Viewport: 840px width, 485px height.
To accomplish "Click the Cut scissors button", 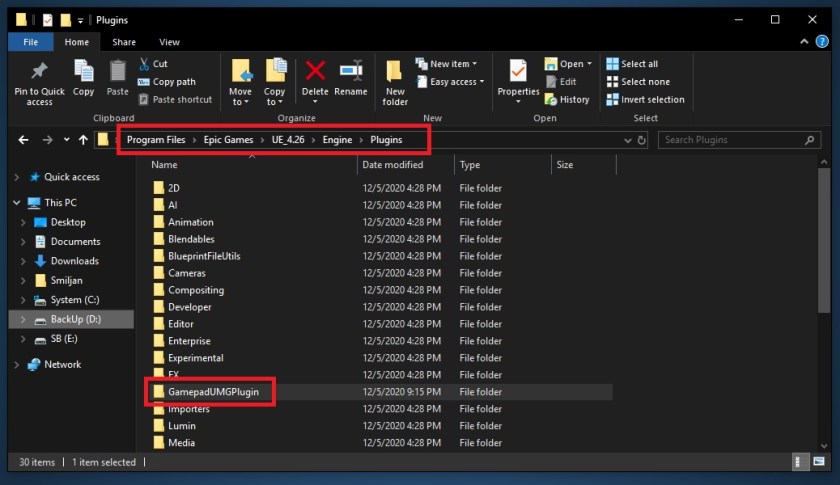I will pyautogui.click(x=153, y=64).
